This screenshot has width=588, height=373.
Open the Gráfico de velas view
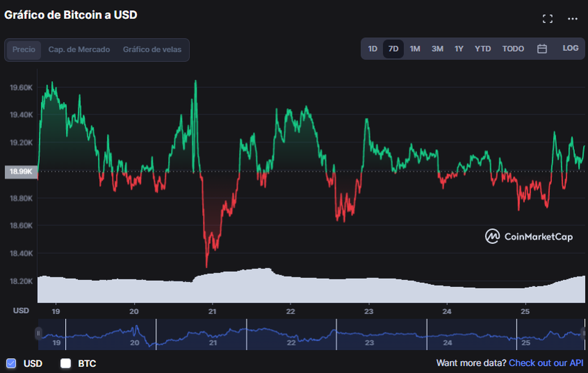(x=152, y=49)
